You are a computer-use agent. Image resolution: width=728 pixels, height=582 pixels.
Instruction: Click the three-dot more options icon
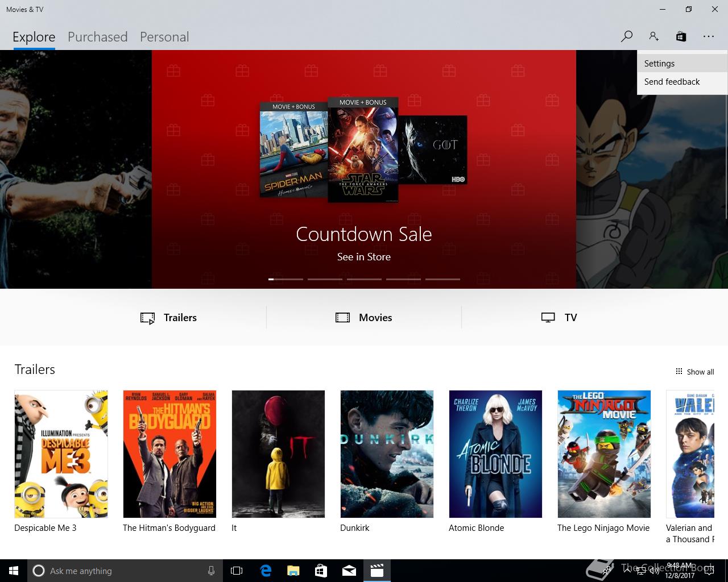708,36
